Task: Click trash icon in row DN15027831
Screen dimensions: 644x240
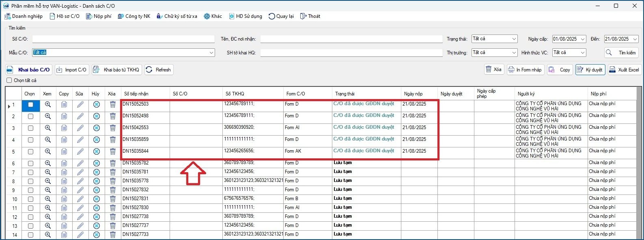Action: point(113,199)
